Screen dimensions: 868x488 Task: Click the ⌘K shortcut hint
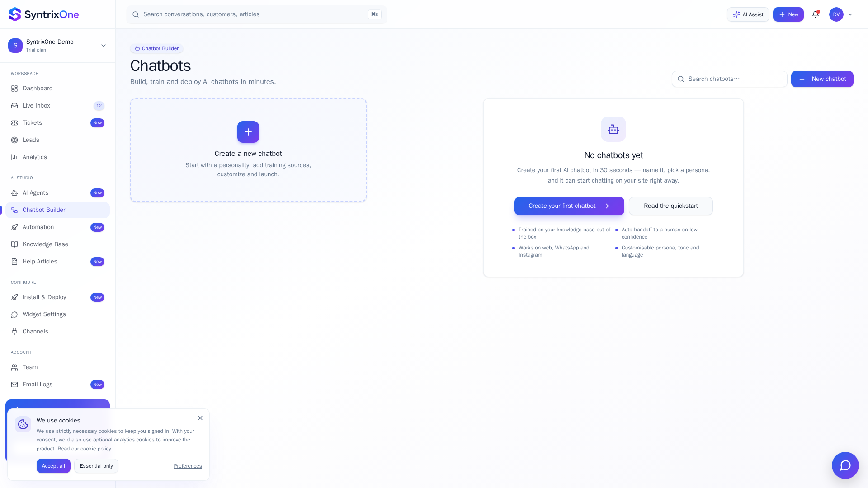point(375,14)
